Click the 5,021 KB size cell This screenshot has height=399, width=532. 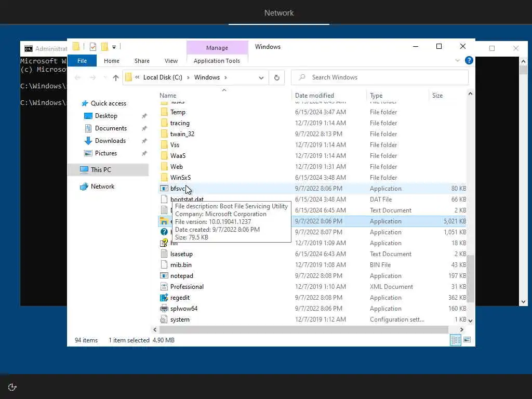(455, 221)
